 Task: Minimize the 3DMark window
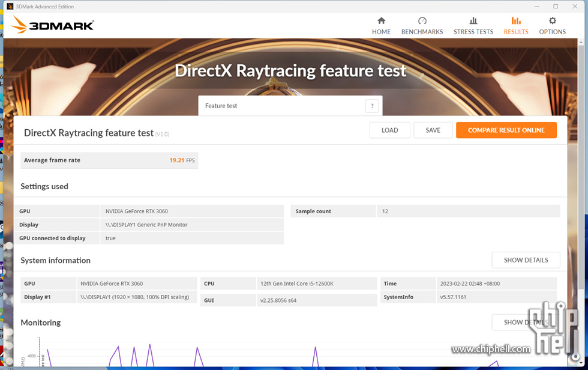pos(536,7)
